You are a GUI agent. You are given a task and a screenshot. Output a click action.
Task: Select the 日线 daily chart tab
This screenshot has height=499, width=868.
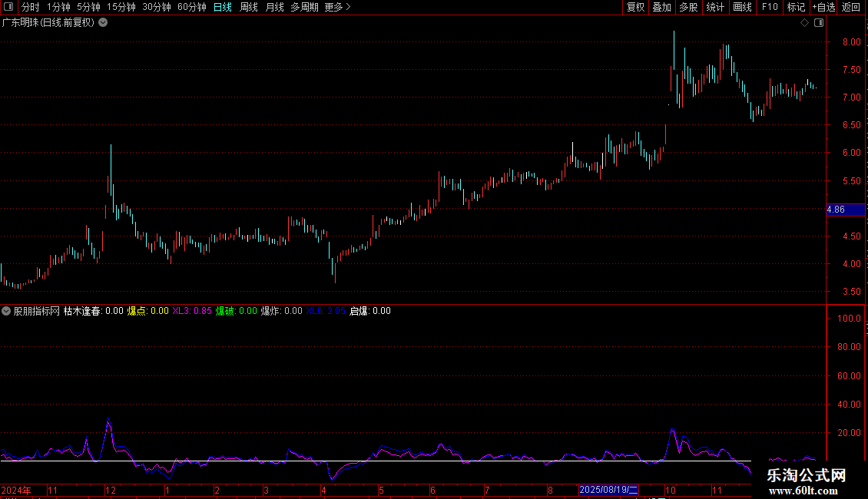pyautogui.click(x=223, y=7)
